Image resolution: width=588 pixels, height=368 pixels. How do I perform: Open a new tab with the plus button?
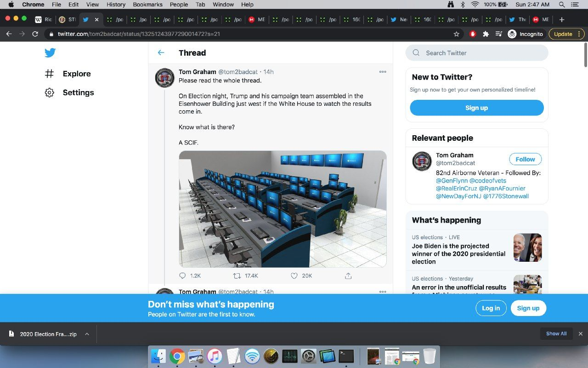[x=561, y=20]
